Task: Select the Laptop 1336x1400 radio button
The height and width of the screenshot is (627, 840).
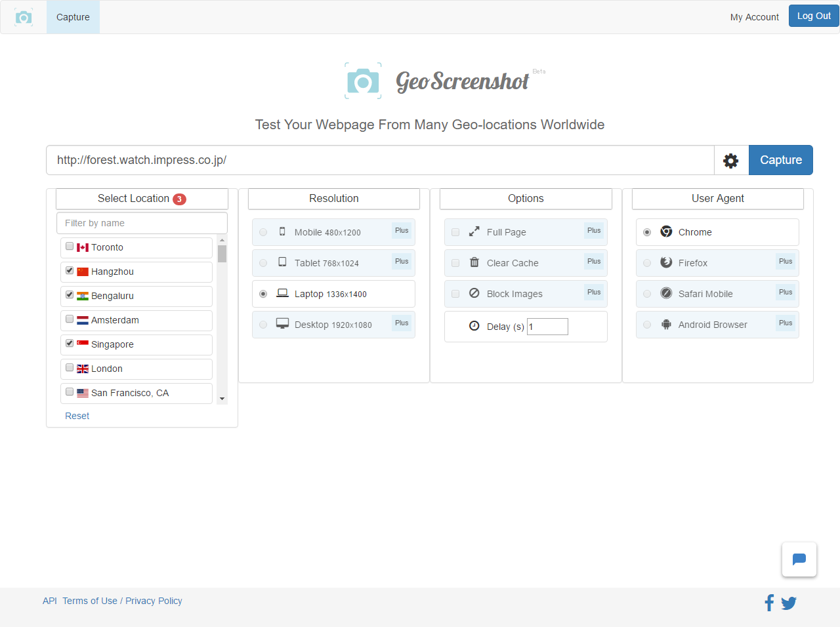Action: [x=263, y=294]
